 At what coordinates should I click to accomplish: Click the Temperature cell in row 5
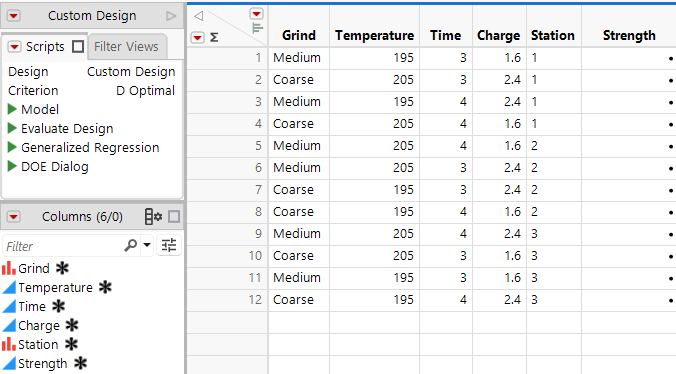[x=375, y=146]
